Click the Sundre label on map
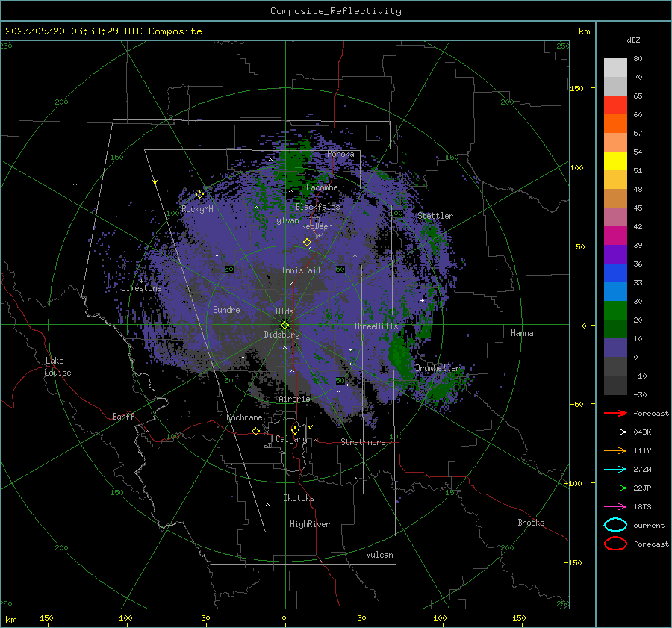The height and width of the screenshot is (628, 672). [x=226, y=309]
